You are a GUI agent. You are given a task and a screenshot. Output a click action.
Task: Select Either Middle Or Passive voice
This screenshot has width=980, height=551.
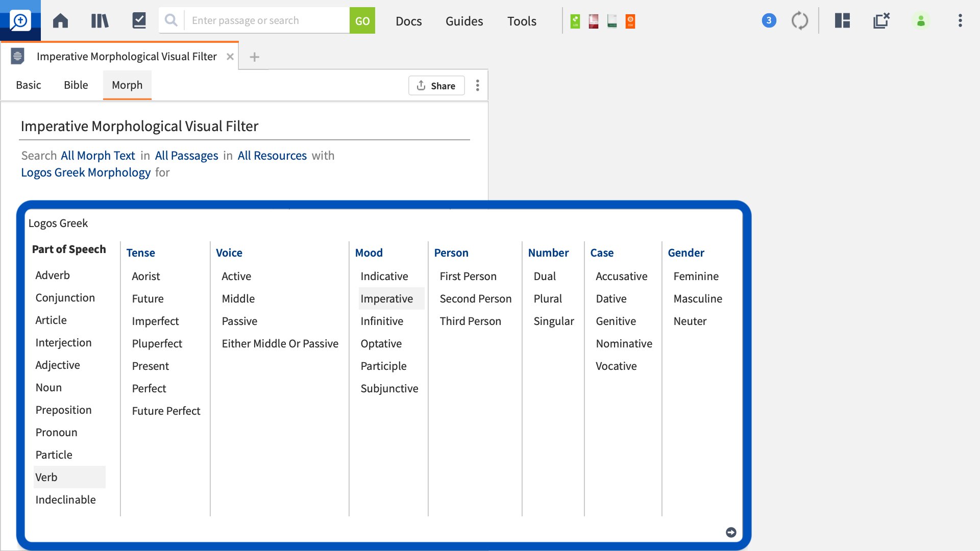(x=280, y=343)
